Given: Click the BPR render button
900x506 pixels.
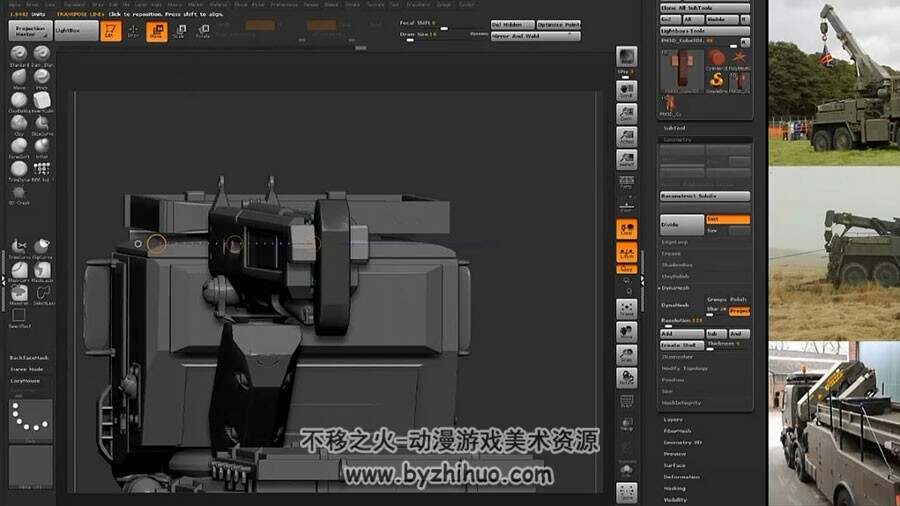Looking at the screenshot, I should [x=626, y=57].
